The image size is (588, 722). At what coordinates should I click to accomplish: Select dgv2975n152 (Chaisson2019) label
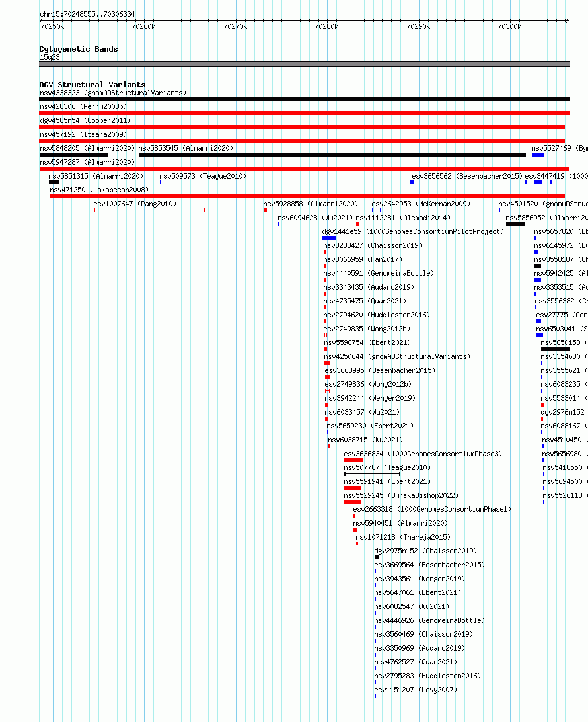[x=425, y=550]
